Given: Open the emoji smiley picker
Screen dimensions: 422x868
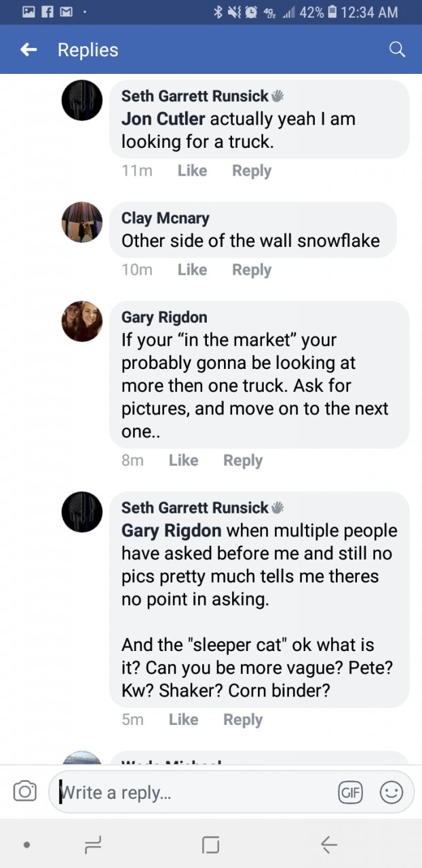Looking at the screenshot, I should [391, 792].
